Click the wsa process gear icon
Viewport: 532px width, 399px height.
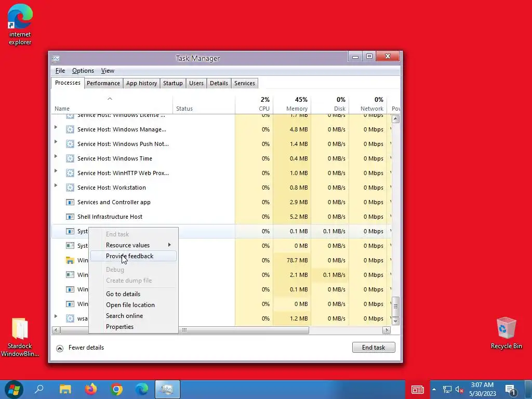point(70,318)
